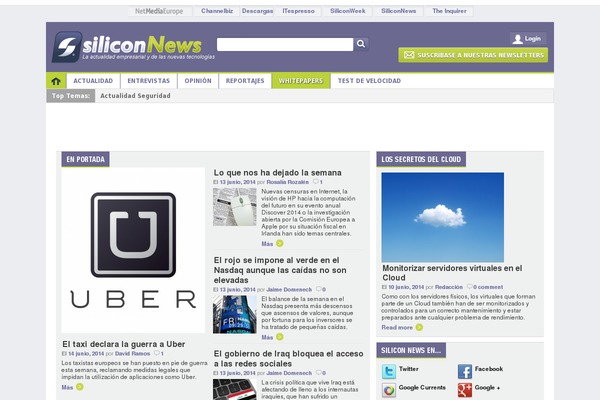
Task: Open the Entrevistas section
Action: point(148,81)
